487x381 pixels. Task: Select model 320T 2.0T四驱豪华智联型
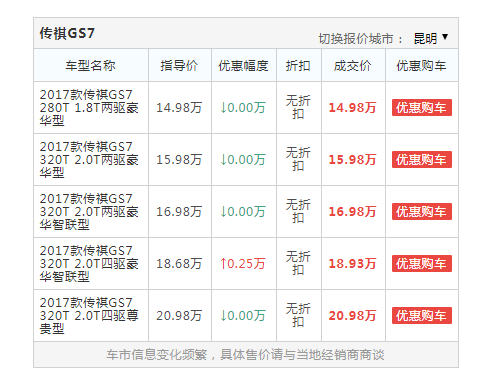point(89,263)
